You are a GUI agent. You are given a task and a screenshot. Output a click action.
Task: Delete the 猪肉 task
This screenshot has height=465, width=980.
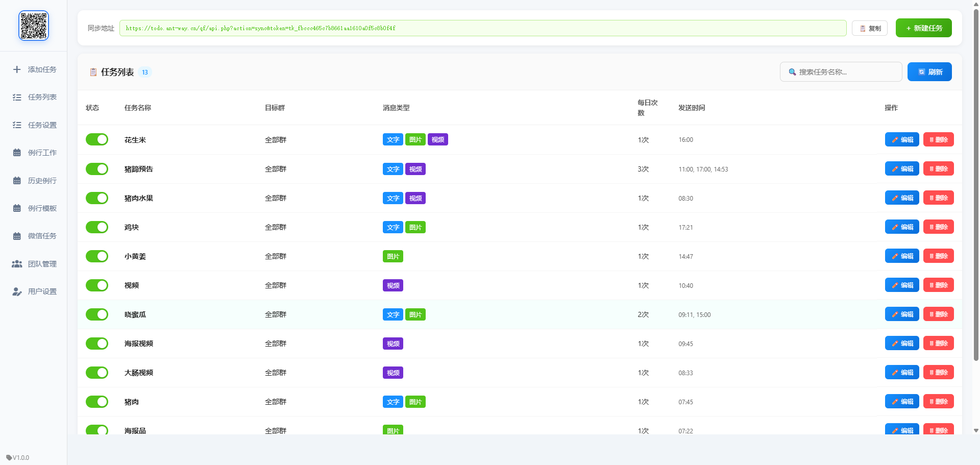[x=939, y=401]
